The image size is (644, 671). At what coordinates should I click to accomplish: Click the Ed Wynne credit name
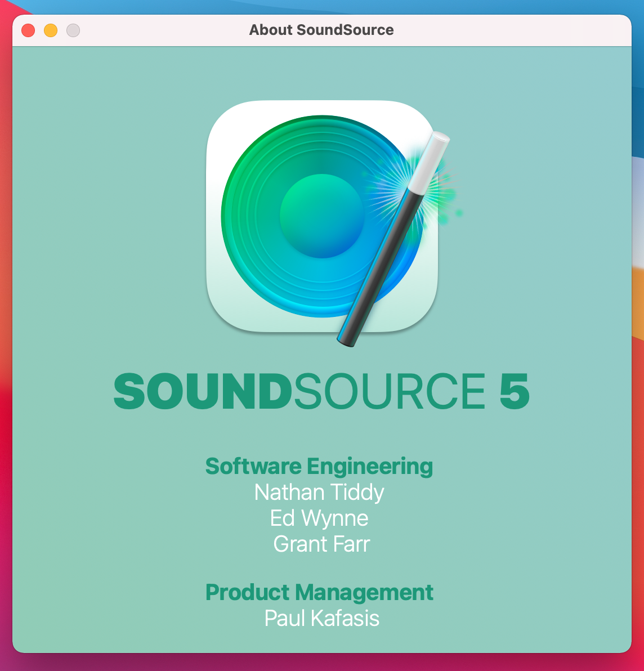pyautogui.click(x=319, y=518)
